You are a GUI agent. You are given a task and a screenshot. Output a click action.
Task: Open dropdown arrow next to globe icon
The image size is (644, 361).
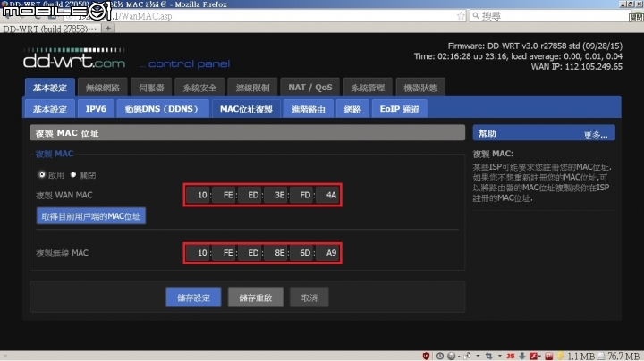pyautogui.click(x=459, y=356)
